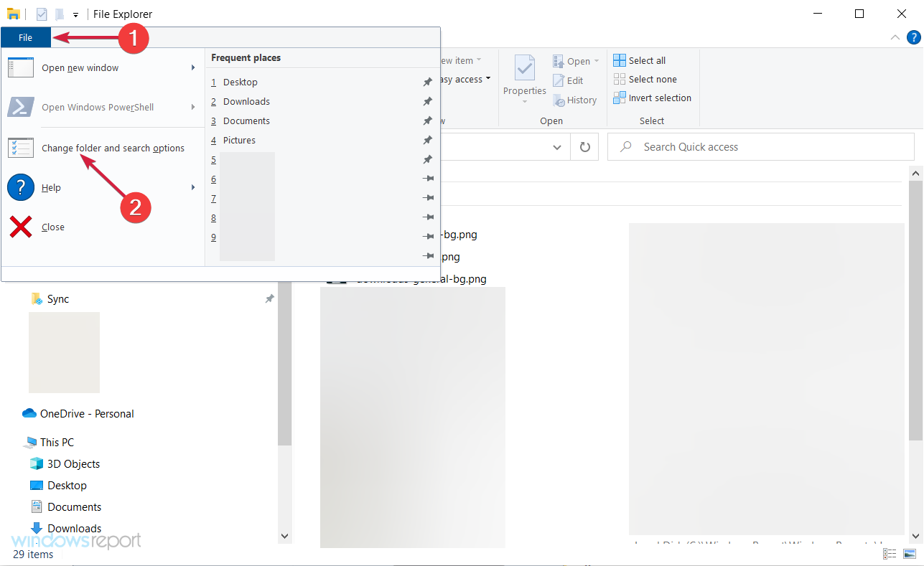Pin frequent place number 8
This screenshot has width=924, height=566.
[428, 217]
